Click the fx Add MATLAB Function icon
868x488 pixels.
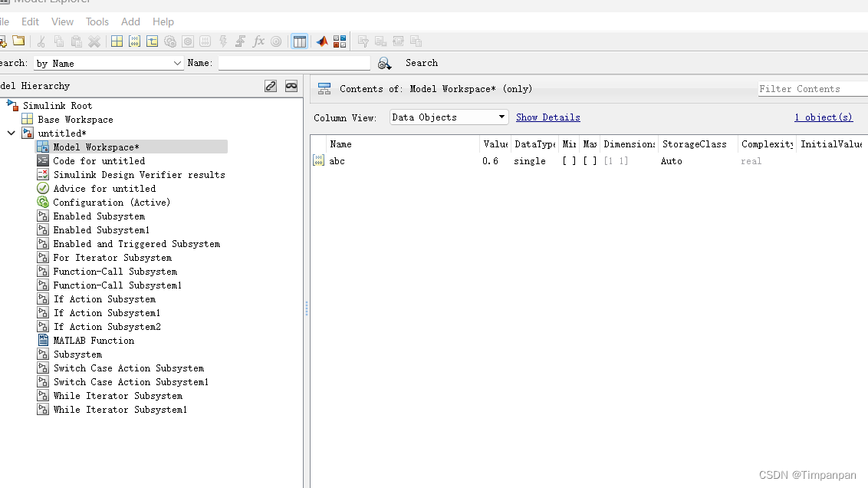tap(258, 41)
